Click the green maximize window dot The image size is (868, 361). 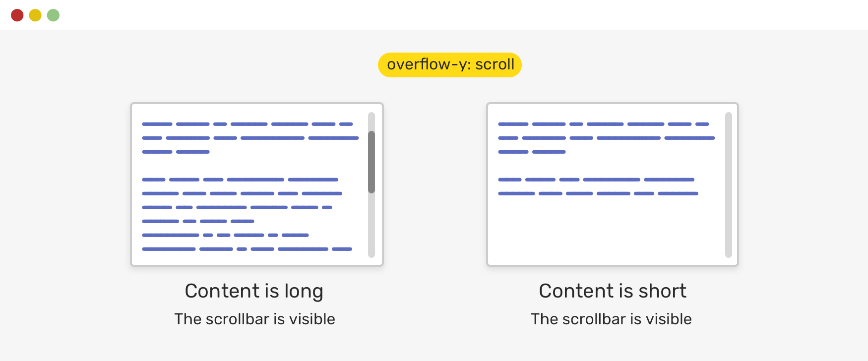click(x=53, y=15)
